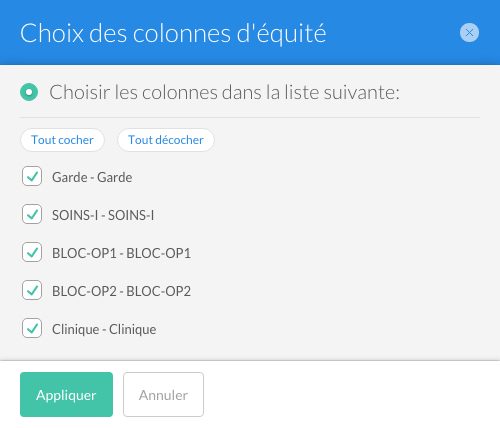The width and height of the screenshot is (500, 428).
Task: Uncheck the BLOC-OP2 - BLOC-OP2 checkbox
Action: point(32,290)
